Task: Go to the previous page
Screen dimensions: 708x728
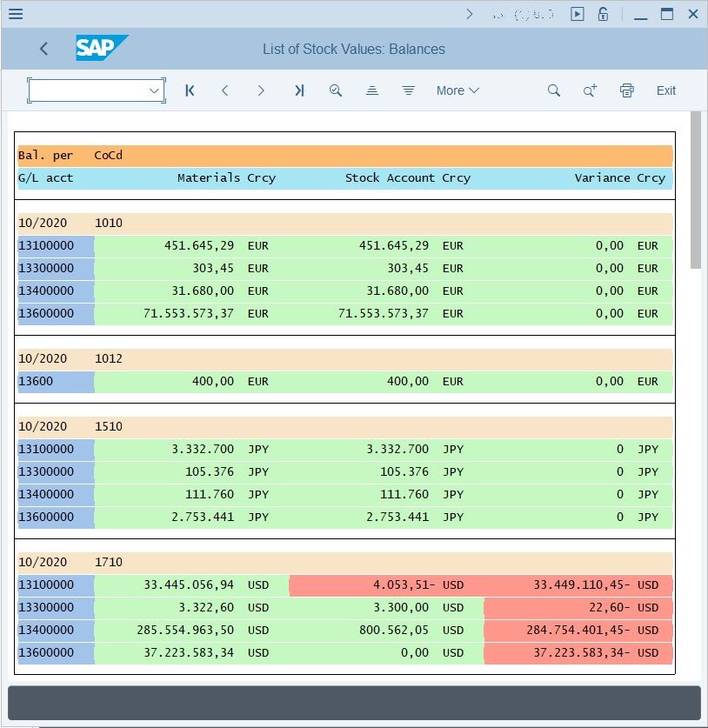Action: tap(226, 90)
